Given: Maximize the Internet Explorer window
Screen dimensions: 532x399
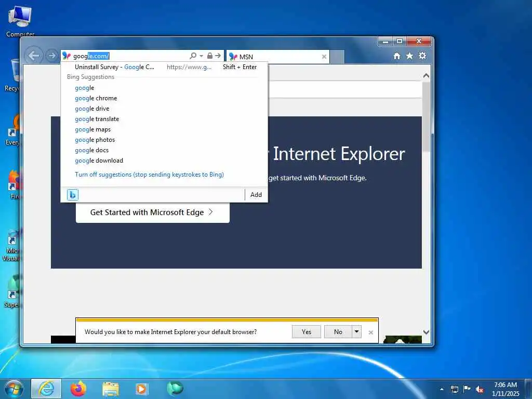Looking at the screenshot, I should 400,41.
